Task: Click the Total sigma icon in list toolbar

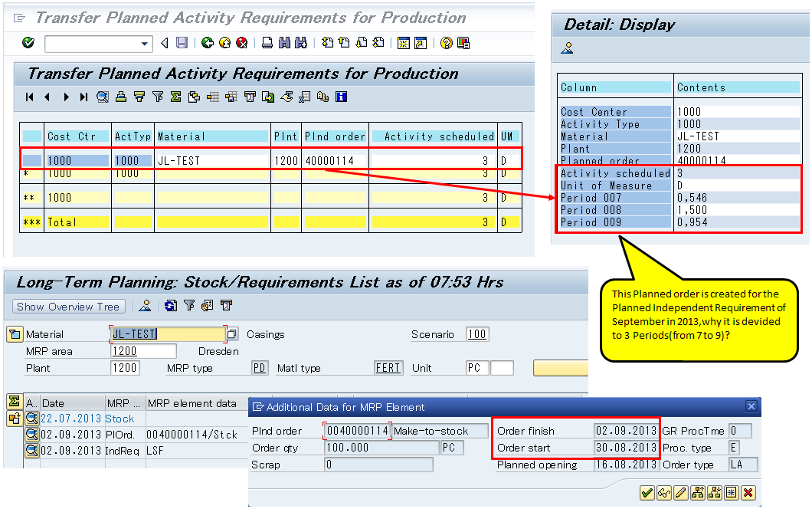Action: pos(176,97)
